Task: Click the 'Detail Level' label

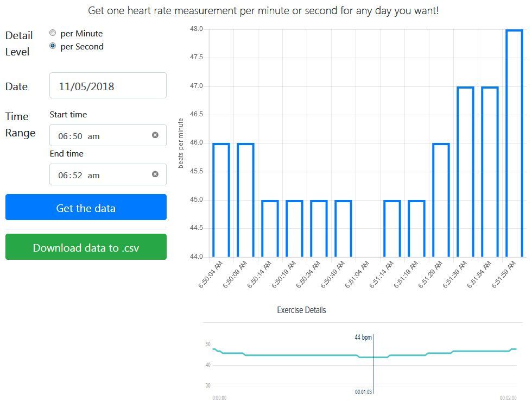Action: point(19,43)
